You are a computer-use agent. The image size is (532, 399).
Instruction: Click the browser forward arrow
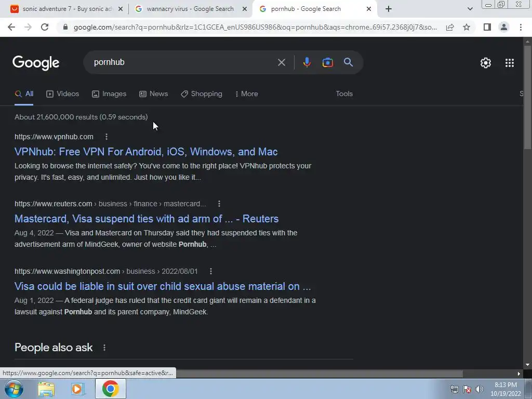(x=28, y=27)
